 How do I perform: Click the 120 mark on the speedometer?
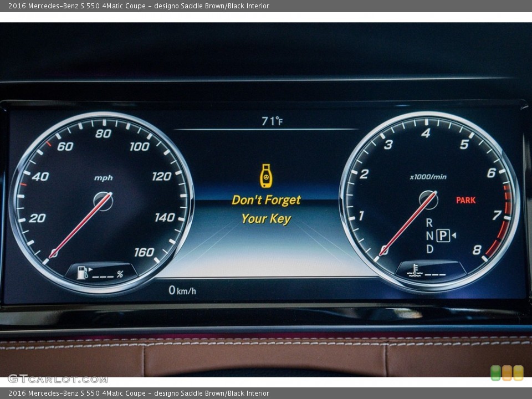click(x=161, y=176)
